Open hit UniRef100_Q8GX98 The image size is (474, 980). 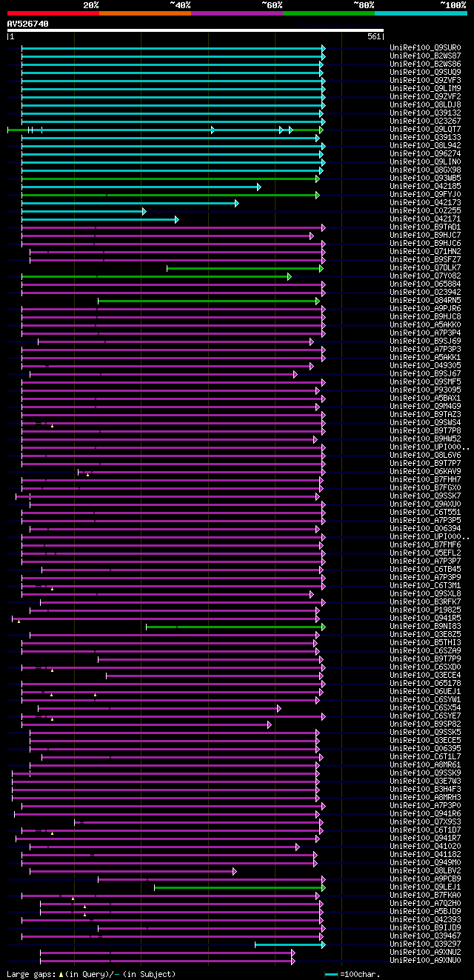425,170
